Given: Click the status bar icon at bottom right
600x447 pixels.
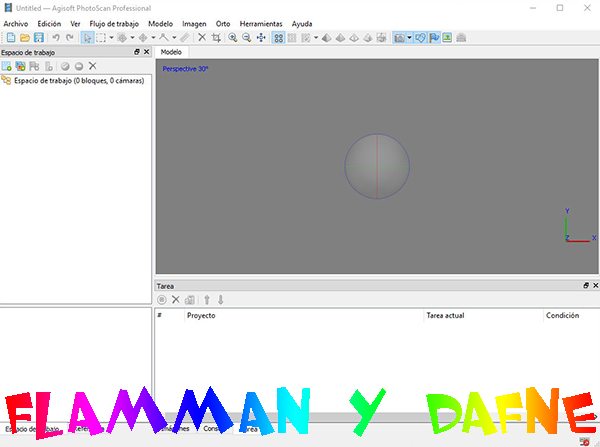Looking at the screenshot, I should [x=584, y=441].
